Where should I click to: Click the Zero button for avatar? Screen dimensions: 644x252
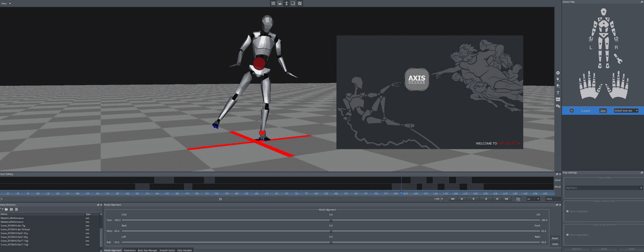click(x=603, y=111)
